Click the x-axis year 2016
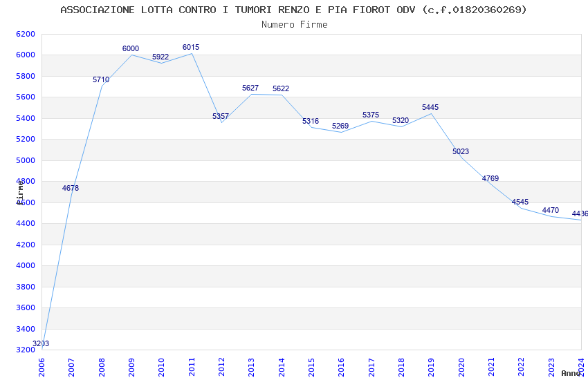This screenshot has width=588, height=380. point(341,368)
